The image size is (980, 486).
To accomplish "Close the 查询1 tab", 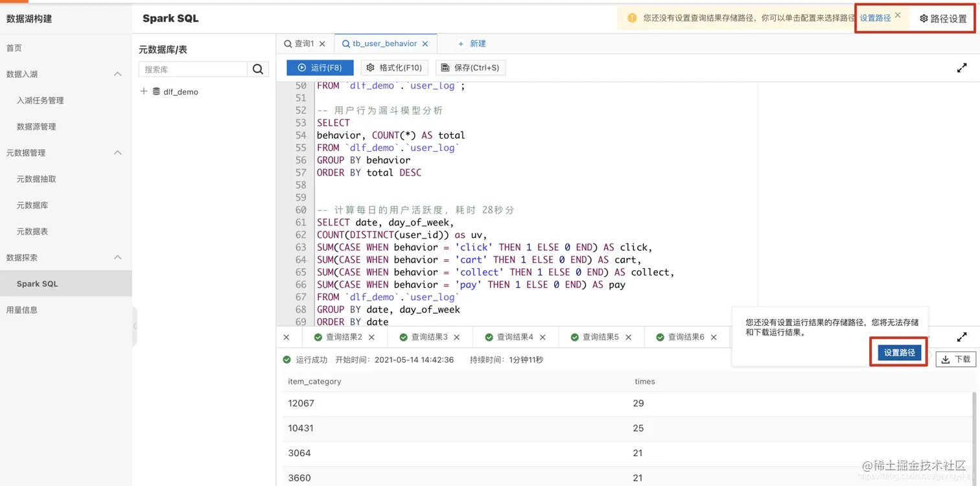I will (322, 44).
